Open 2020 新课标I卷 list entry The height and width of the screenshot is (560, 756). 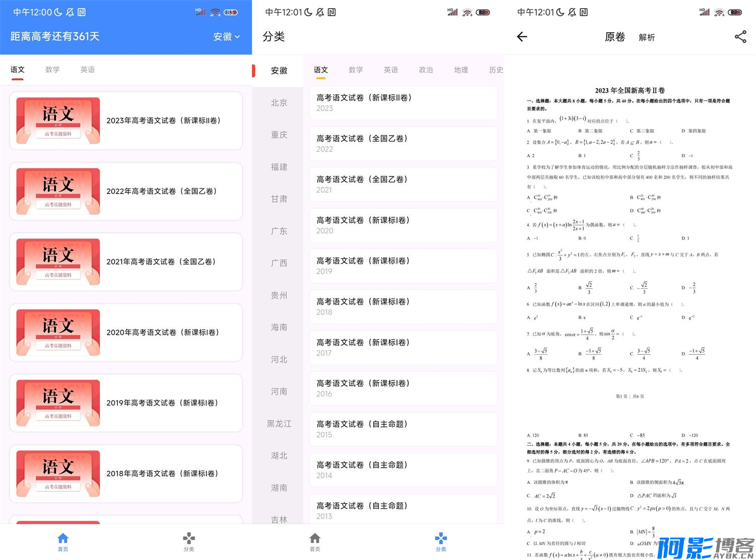(403, 225)
